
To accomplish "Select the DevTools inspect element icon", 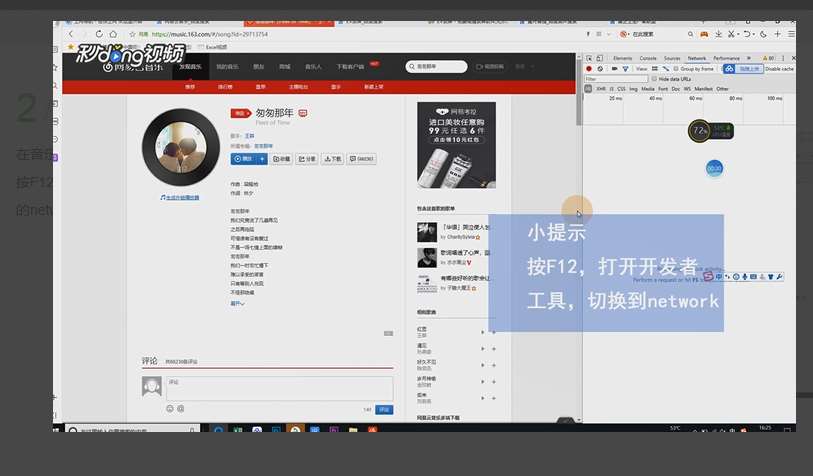I will click(589, 58).
